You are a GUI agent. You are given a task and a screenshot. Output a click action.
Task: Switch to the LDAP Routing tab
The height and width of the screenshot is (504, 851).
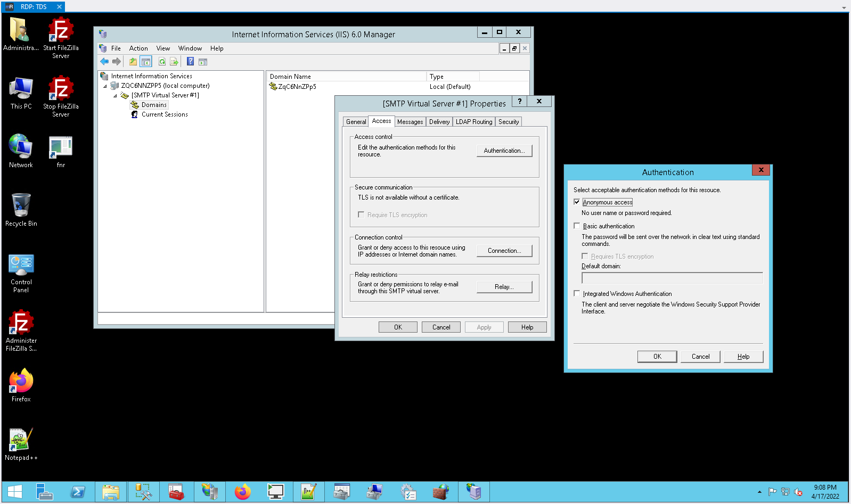(474, 122)
